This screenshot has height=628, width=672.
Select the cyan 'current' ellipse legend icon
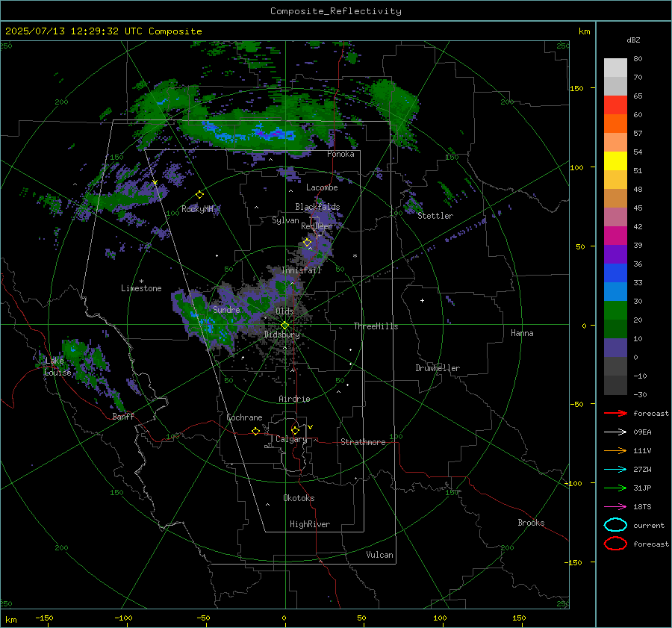615,525
